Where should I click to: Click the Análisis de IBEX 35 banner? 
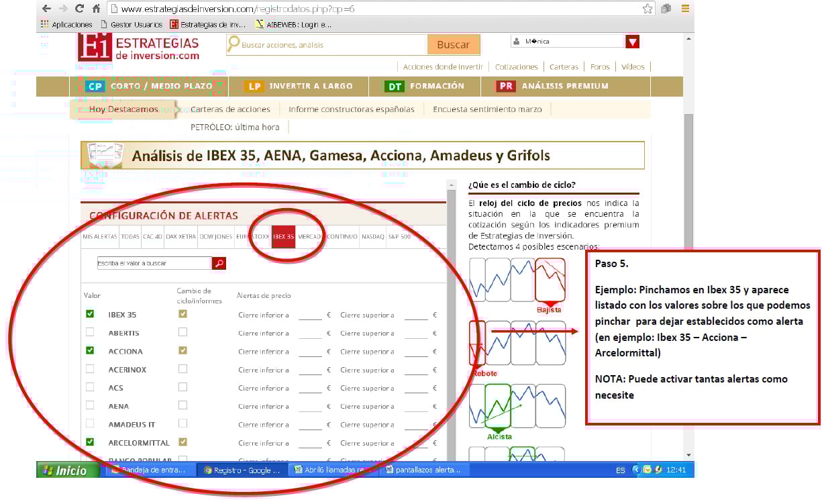[362, 156]
